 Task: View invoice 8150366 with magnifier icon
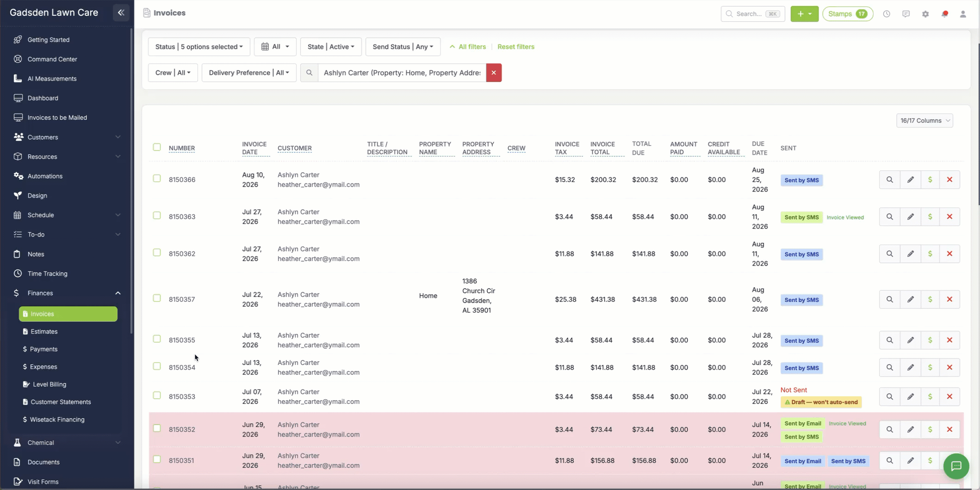pyautogui.click(x=889, y=180)
